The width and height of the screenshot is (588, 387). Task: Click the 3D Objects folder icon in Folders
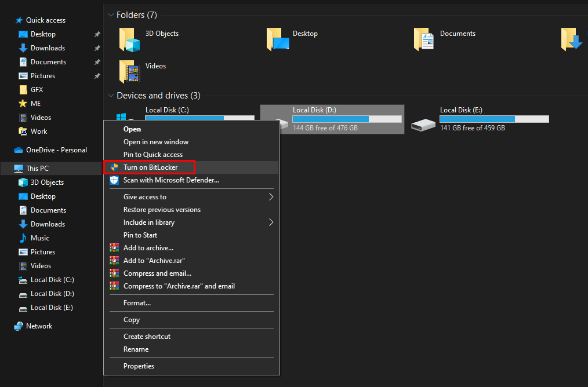pos(129,40)
